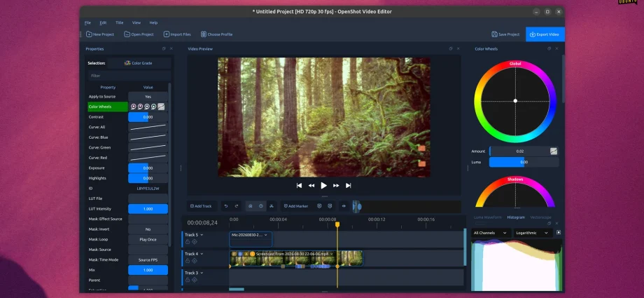Toggle the lock on Track 3

click(x=188, y=280)
